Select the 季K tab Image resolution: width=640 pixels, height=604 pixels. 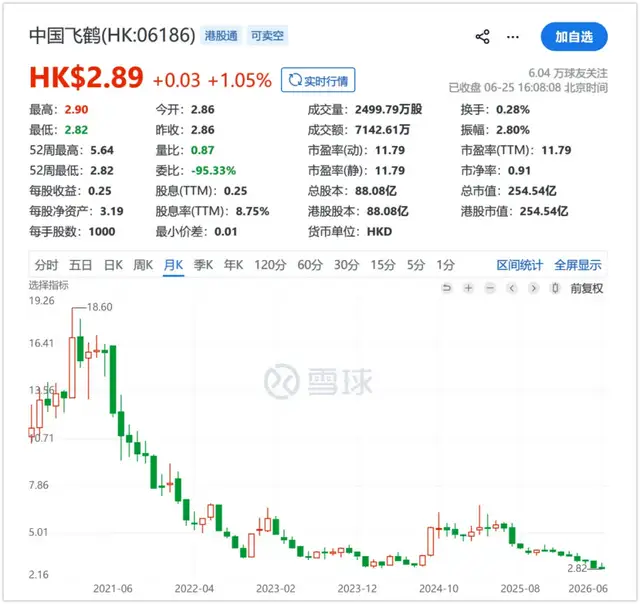tap(203, 265)
